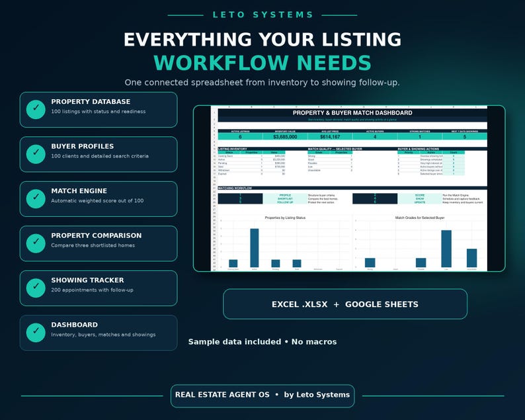Click 'Match Grades for Selected Buyer' chart title
The width and height of the screenshot is (525, 420).
pyautogui.click(x=419, y=218)
